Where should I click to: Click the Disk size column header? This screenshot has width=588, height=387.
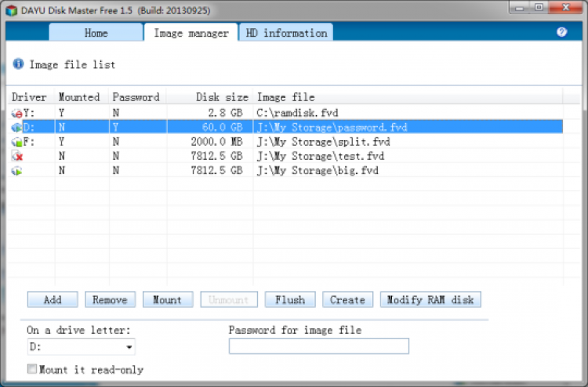click(x=209, y=97)
